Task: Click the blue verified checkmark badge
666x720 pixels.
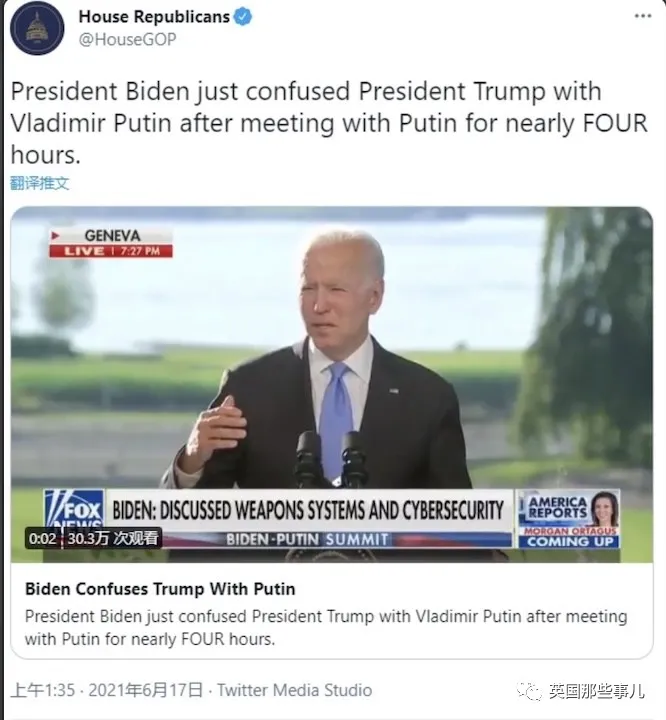Action: click(243, 17)
